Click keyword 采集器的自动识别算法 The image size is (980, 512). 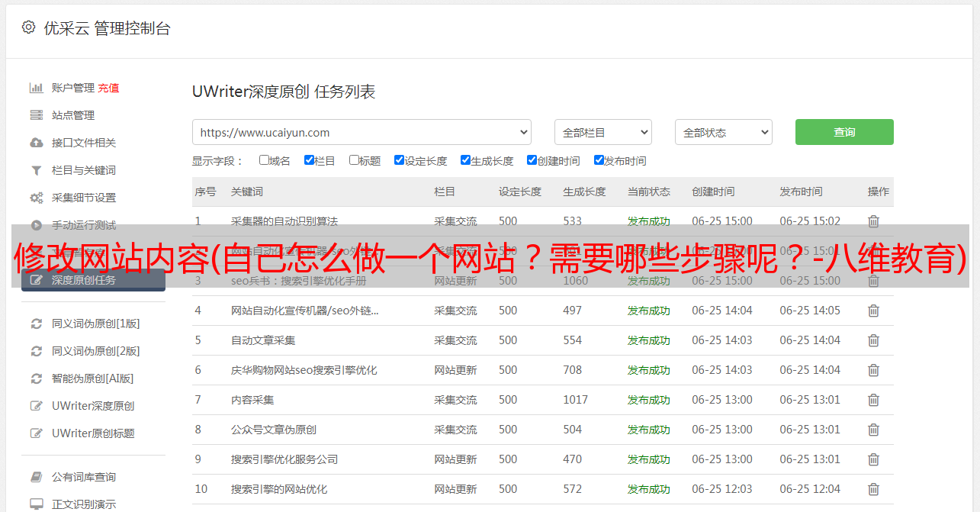point(284,221)
